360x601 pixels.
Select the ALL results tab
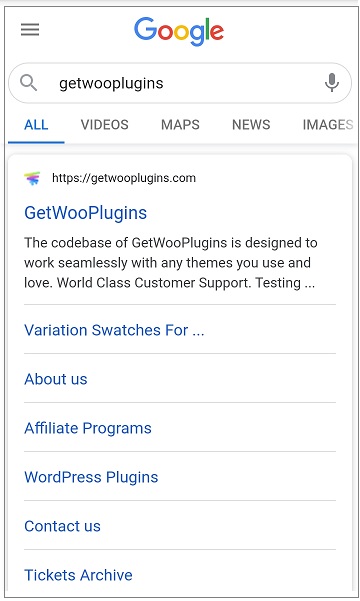(x=36, y=125)
